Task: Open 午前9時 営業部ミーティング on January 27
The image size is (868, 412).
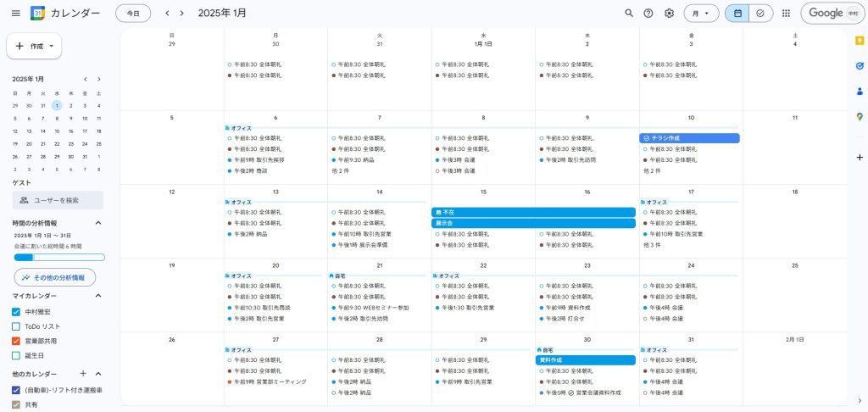Action: [266, 382]
